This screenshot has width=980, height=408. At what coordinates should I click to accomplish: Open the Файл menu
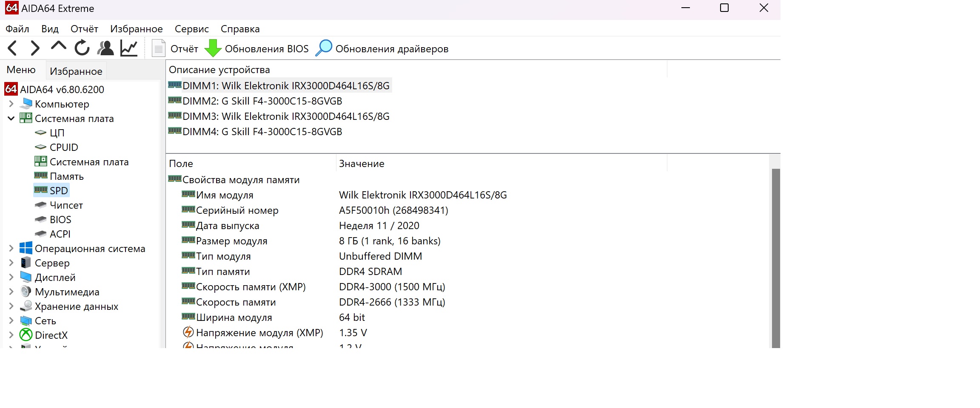pos(17,29)
